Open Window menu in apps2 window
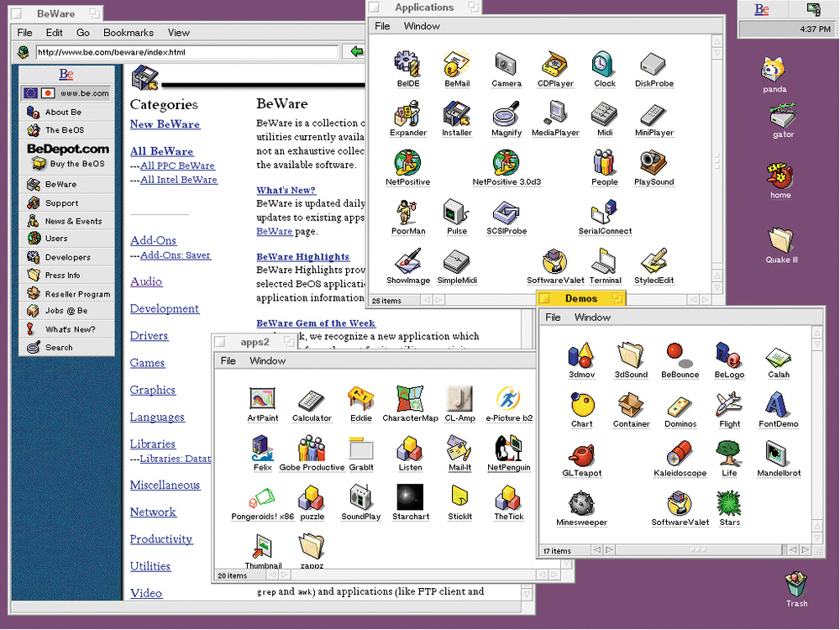The image size is (840, 630). pyautogui.click(x=267, y=360)
